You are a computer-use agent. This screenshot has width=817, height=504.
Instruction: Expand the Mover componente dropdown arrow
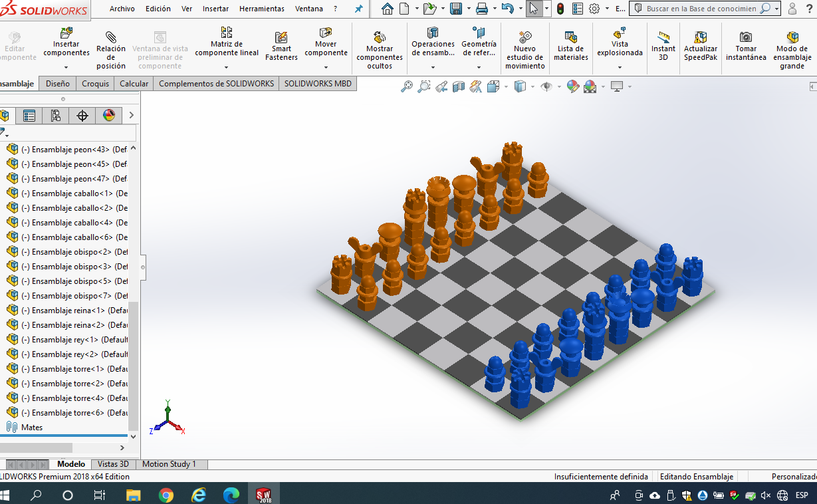(326, 67)
